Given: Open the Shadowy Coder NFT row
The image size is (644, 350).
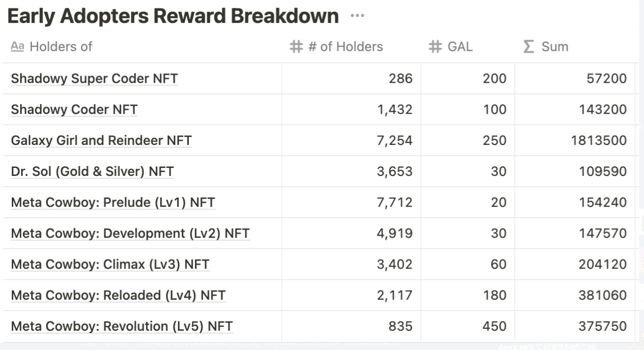Looking at the screenshot, I should click(74, 110).
